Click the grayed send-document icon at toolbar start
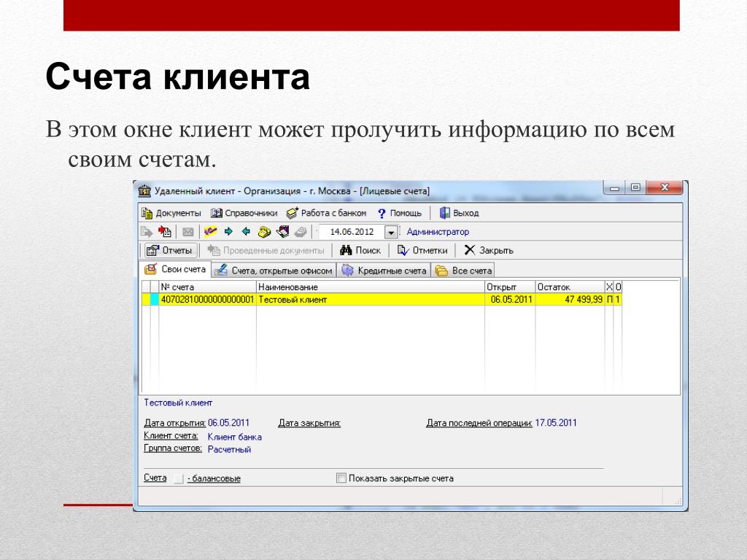This screenshot has height=560, width=747. pyautogui.click(x=146, y=232)
